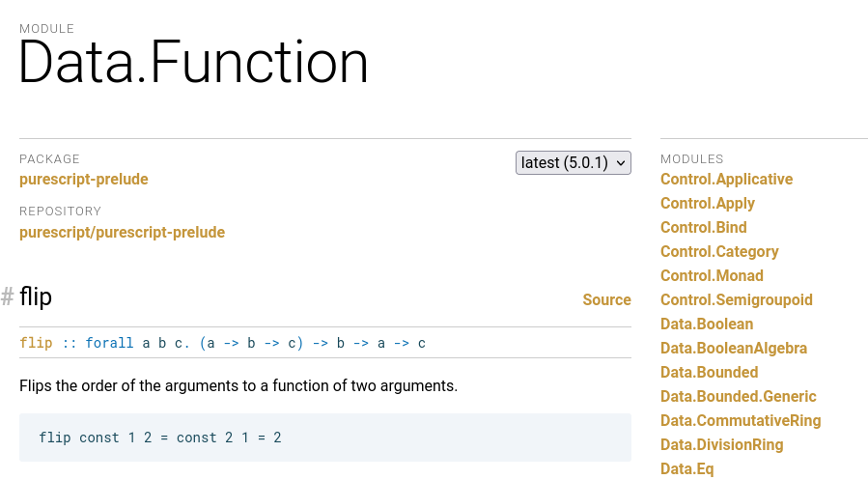
Task: Navigate to Control.Category module
Action: click(x=719, y=252)
